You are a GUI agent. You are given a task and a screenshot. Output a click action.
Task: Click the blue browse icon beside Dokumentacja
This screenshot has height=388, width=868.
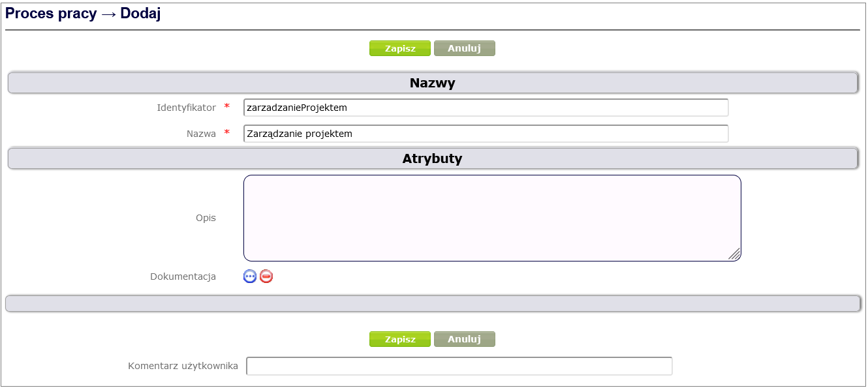pos(250,276)
